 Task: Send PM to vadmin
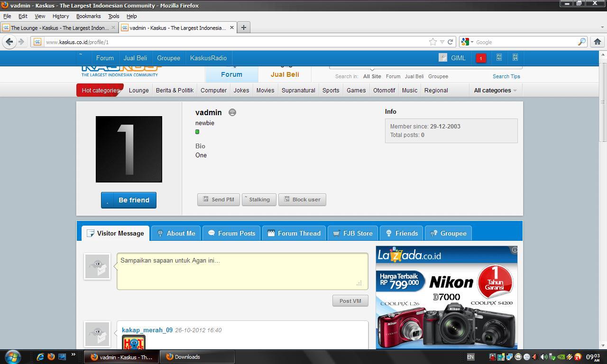[x=218, y=200]
